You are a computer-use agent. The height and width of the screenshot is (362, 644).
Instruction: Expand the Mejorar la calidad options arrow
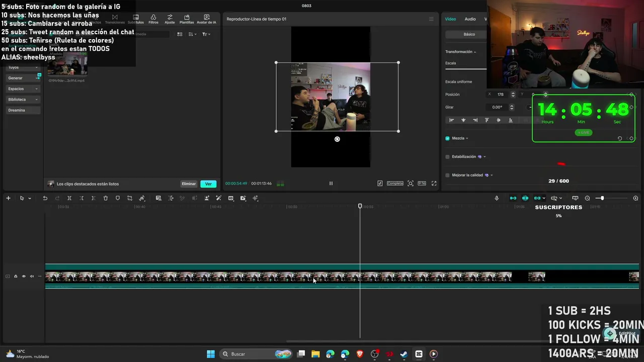click(x=492, y=175)
